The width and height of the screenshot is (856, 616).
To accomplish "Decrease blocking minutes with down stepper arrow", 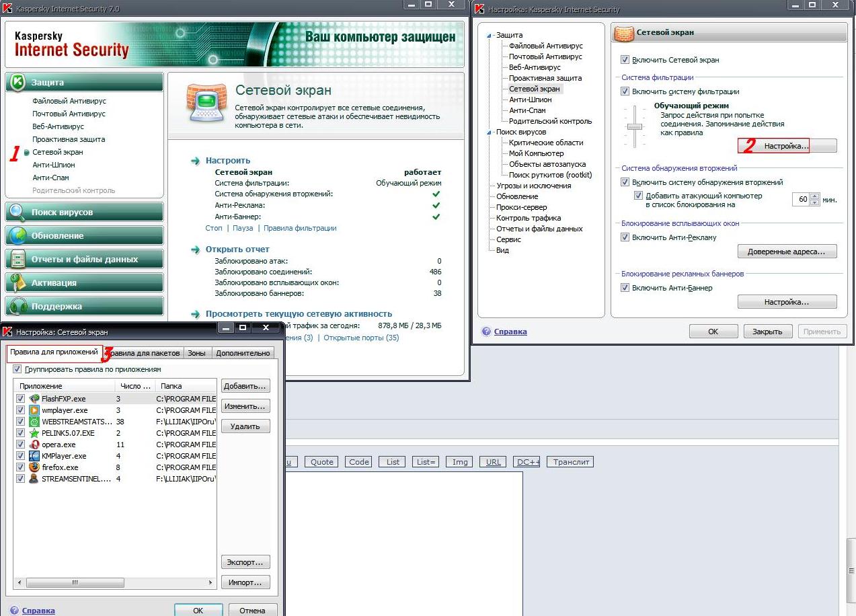I will click(x=816, y=202).
